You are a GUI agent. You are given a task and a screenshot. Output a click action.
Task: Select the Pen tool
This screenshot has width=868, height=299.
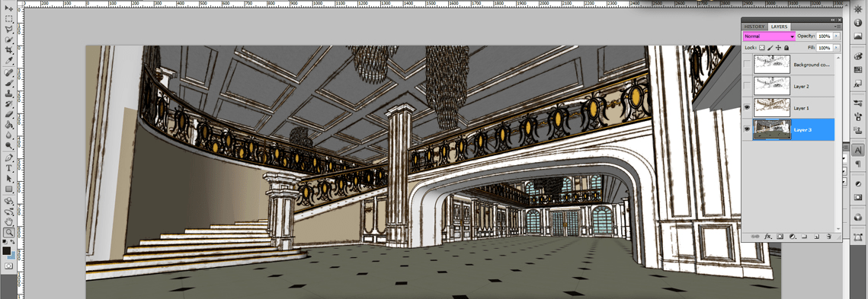(9, 158)
